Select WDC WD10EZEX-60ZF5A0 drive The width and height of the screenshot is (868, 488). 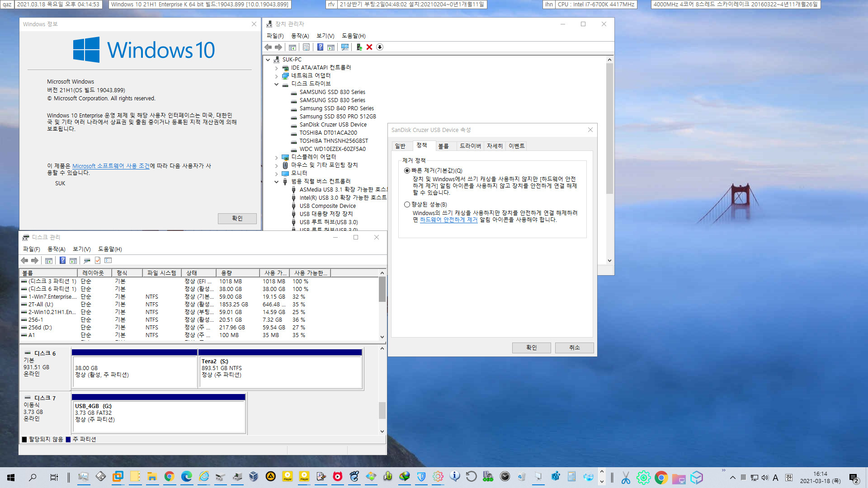332,149
